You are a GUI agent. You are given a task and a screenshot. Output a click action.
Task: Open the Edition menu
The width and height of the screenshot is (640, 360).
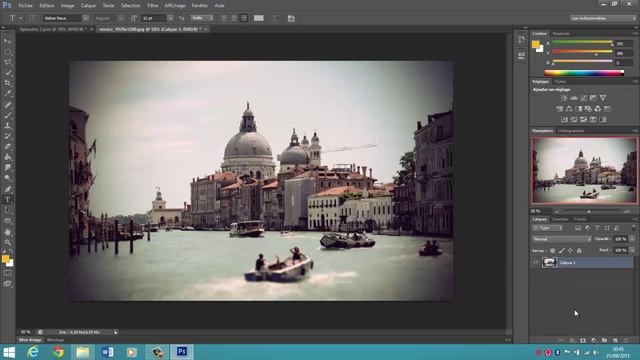coord(47,6)
